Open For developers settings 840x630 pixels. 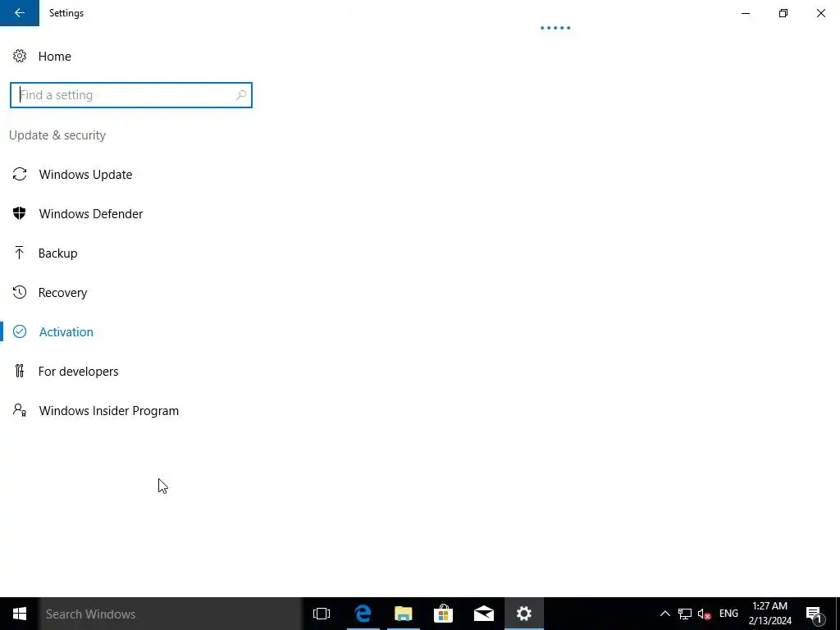point(78,372)
